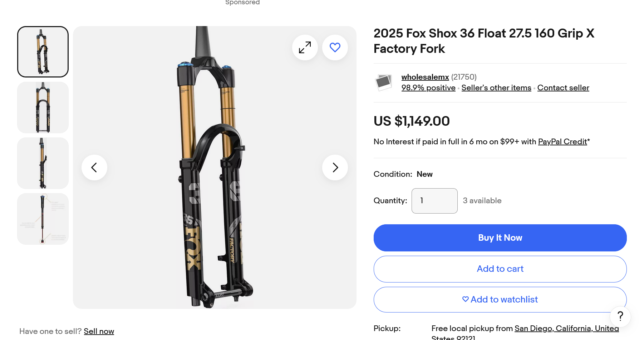
Task: Add the fork to cart
Action: (500, 269)
